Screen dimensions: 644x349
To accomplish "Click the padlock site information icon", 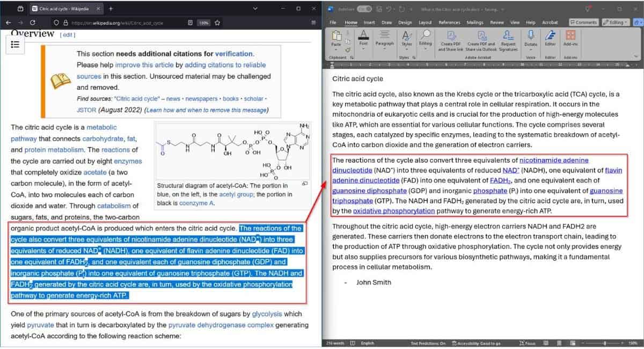I will 65,23.
